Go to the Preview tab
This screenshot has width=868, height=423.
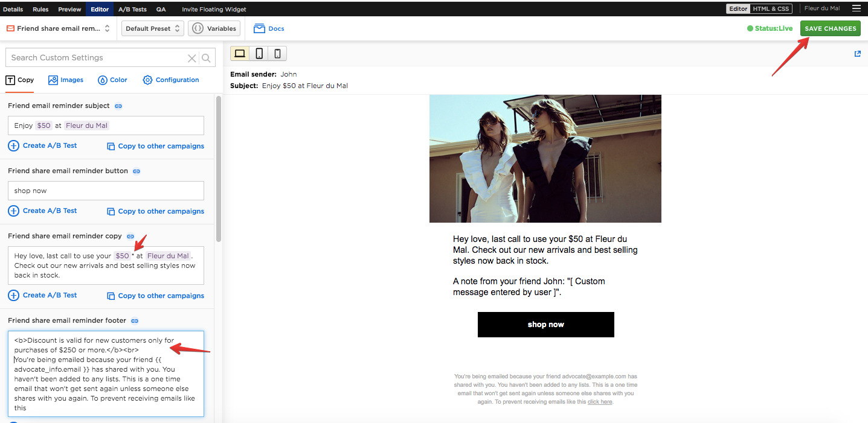coord(69,9)
